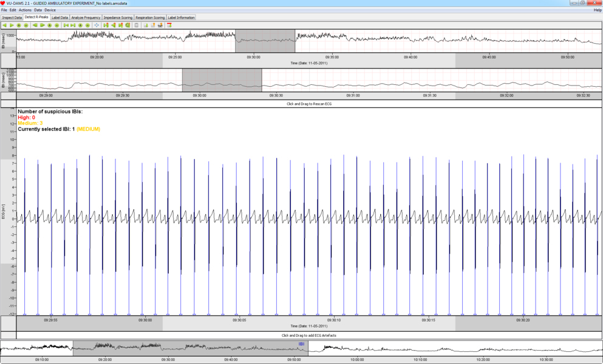603x364 pixels.
Task: Click gray selected window in second IBI strip
Action: pos(222,80)
